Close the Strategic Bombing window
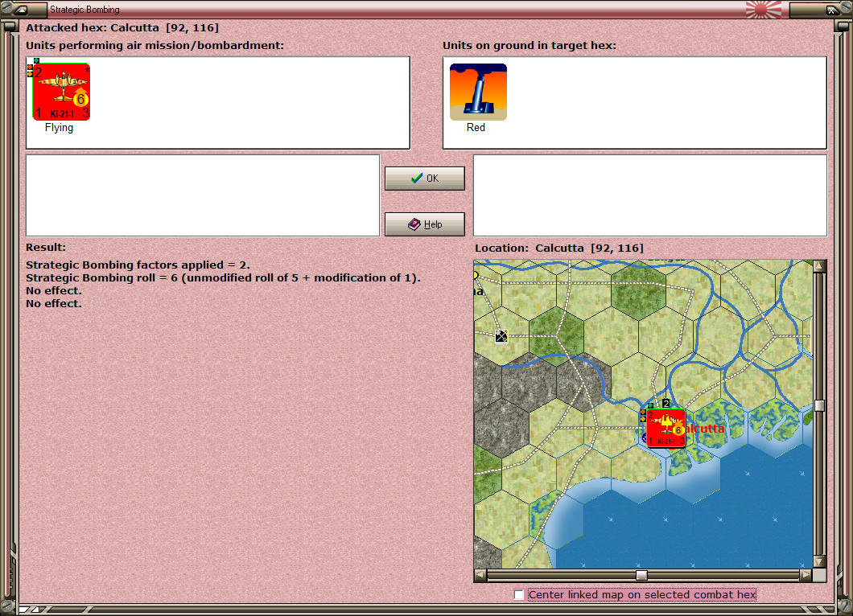Viewport: 853px width, 616px height. (x=832, y=9)
